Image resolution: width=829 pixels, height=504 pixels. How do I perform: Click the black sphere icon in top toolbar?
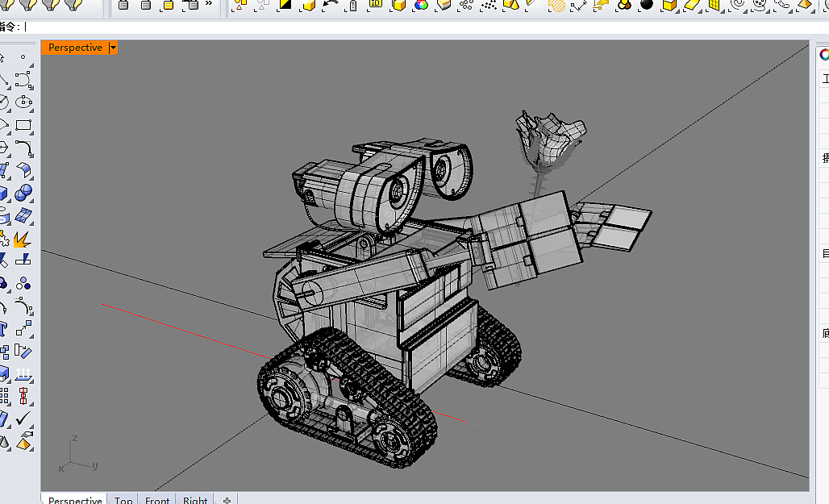tap(647, 5)
